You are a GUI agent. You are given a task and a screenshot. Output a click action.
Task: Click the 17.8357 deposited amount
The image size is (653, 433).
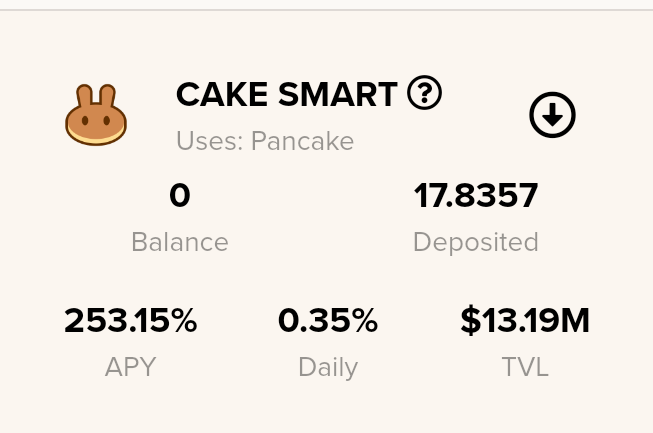coord(476,195)
